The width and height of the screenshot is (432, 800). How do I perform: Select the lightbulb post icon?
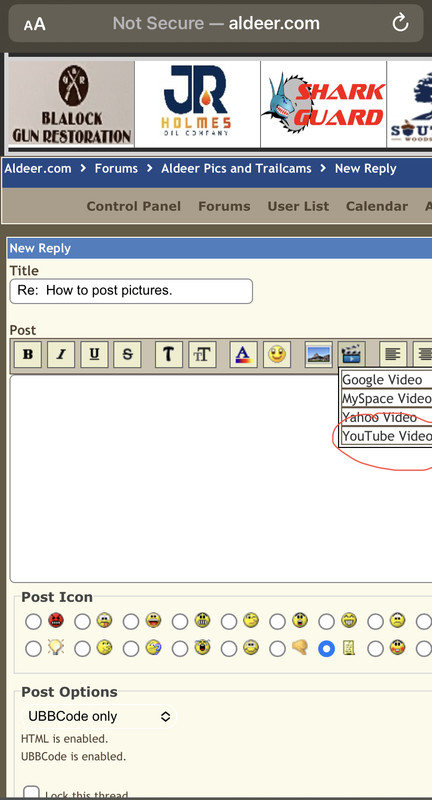click(33, 648)
